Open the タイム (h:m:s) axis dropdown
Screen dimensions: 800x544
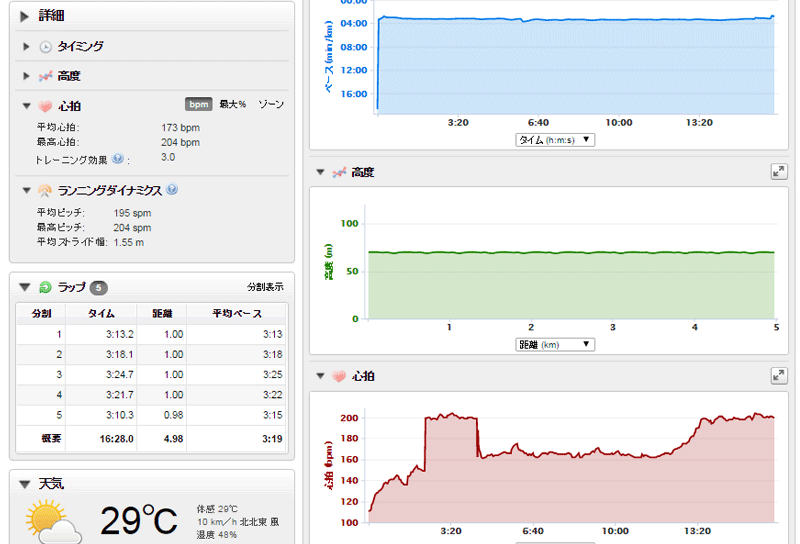click(555, 140)
